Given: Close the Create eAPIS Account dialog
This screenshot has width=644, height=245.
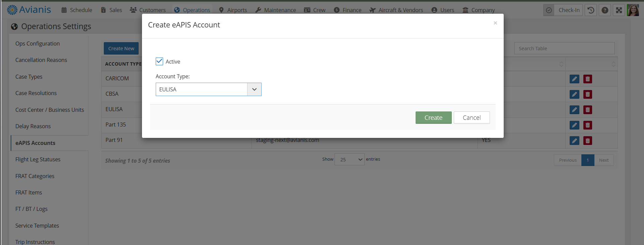Looking at the screenshot, I should click(x=495, y=23).
